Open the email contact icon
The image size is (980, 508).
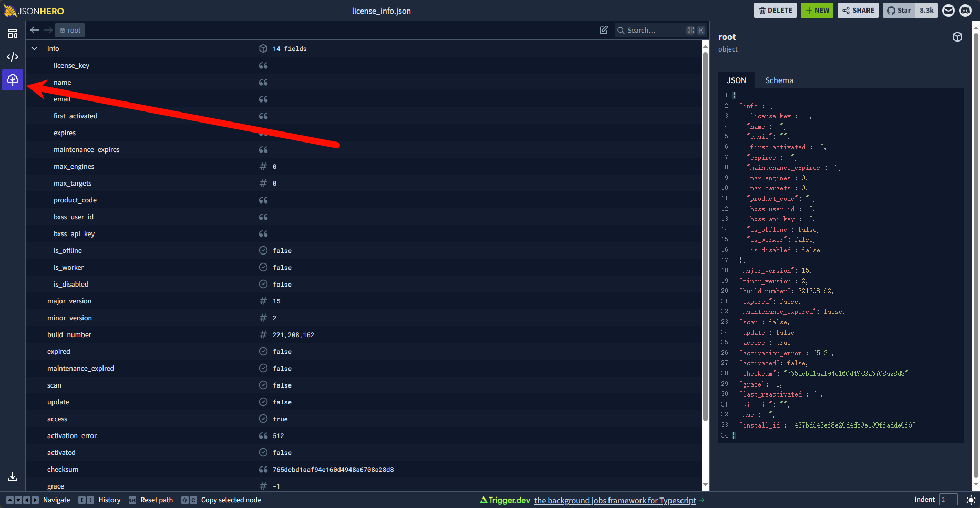click(x=948, y=11)
